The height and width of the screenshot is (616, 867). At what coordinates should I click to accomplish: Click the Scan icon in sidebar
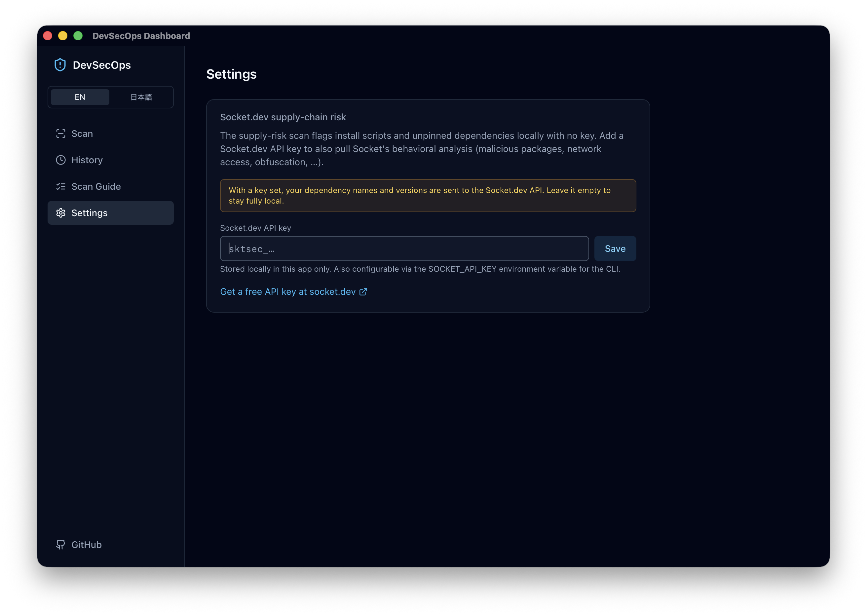coord(61,134)
